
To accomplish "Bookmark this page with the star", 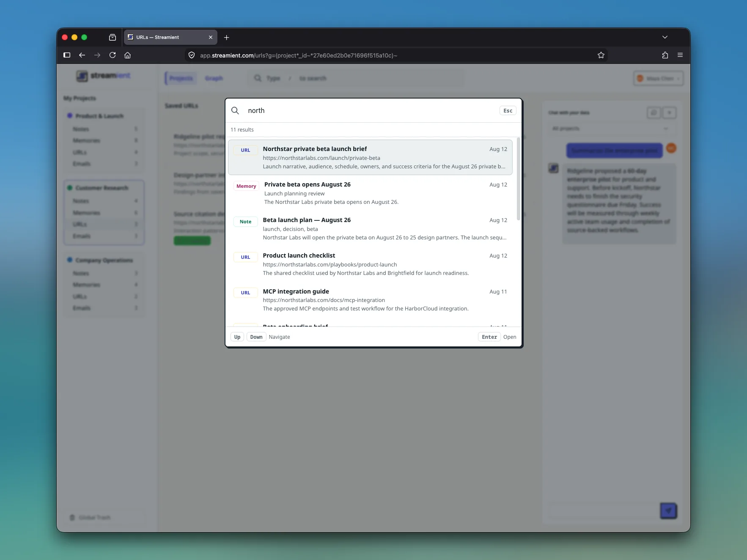I will [x=601, y=55].
